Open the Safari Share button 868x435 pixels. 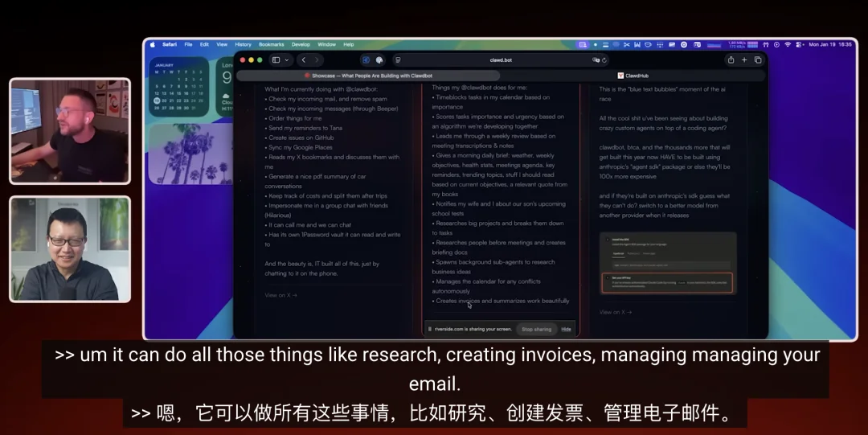pyautogui.click(x=731, y=60)
